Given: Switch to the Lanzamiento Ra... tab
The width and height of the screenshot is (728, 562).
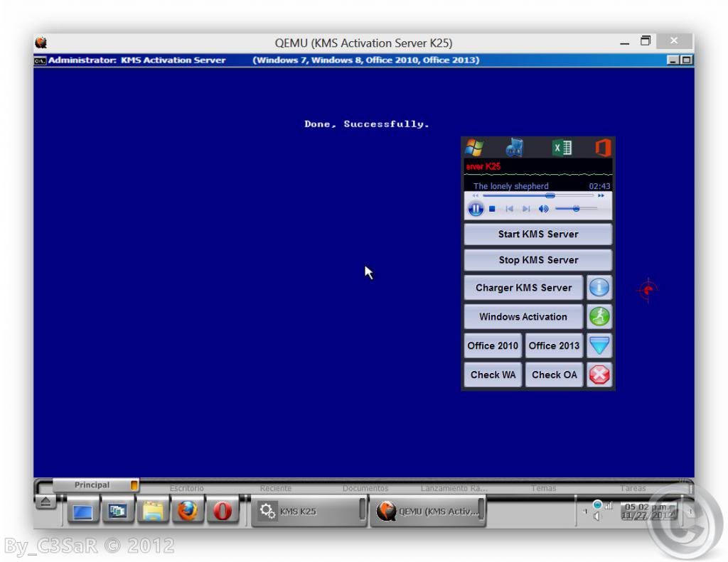Looking at the screenshot, I should tap(454, 488).
